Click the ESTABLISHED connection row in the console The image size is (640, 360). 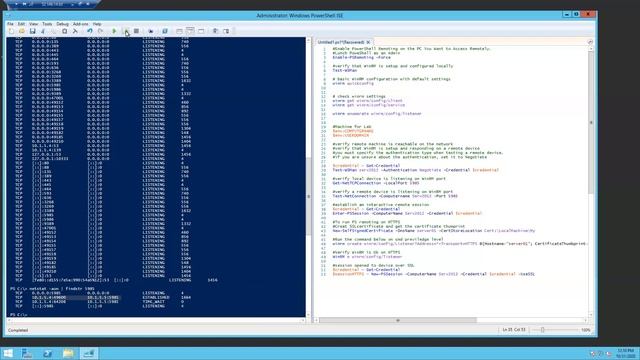click(102, 297)
